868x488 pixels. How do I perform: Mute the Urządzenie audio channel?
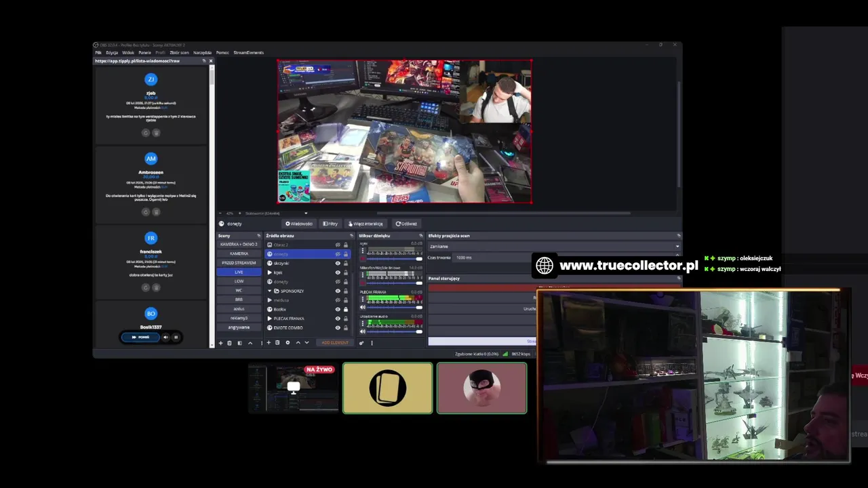[363, 331]
